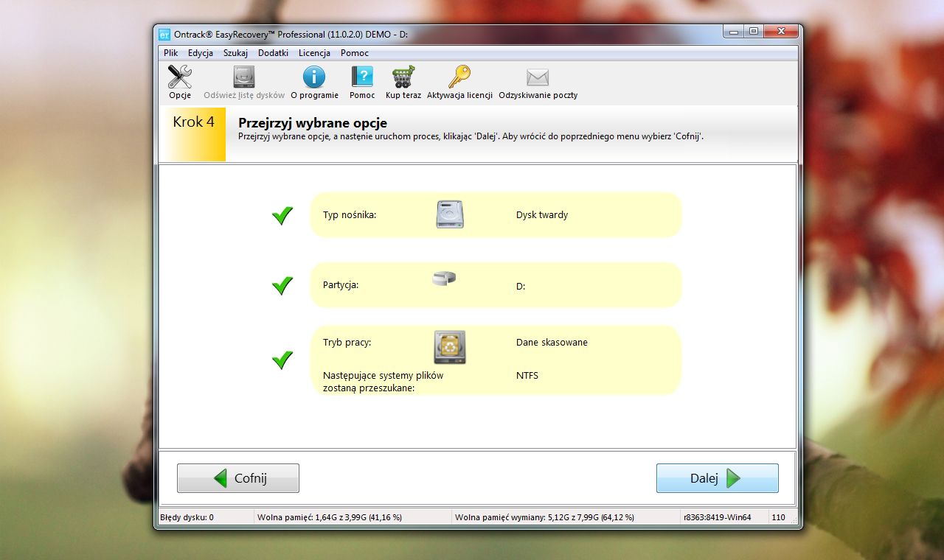The height and width of the screenshot is (560, 944).
Task: Open the Edycja menu
Action: (x=201, y=53)
